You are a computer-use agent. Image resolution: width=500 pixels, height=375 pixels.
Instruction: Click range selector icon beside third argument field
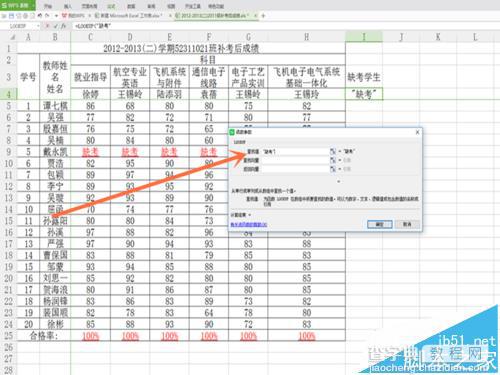click(333, 169)
